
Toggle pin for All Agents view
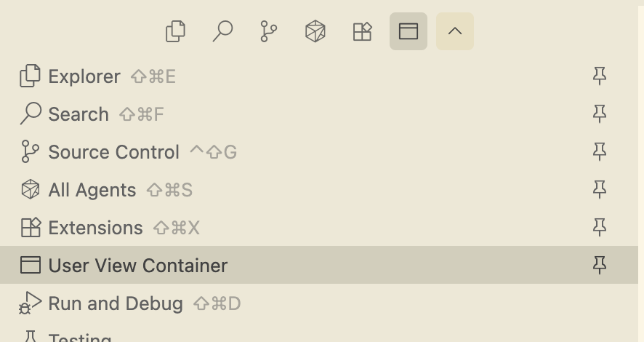coord(600,190)
